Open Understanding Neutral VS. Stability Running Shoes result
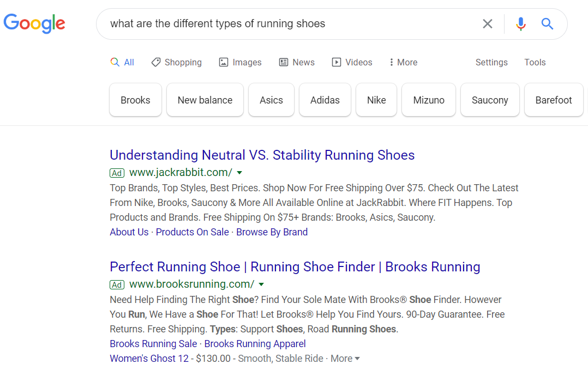Viewport: 588px width, 376px height. point(262,155)
